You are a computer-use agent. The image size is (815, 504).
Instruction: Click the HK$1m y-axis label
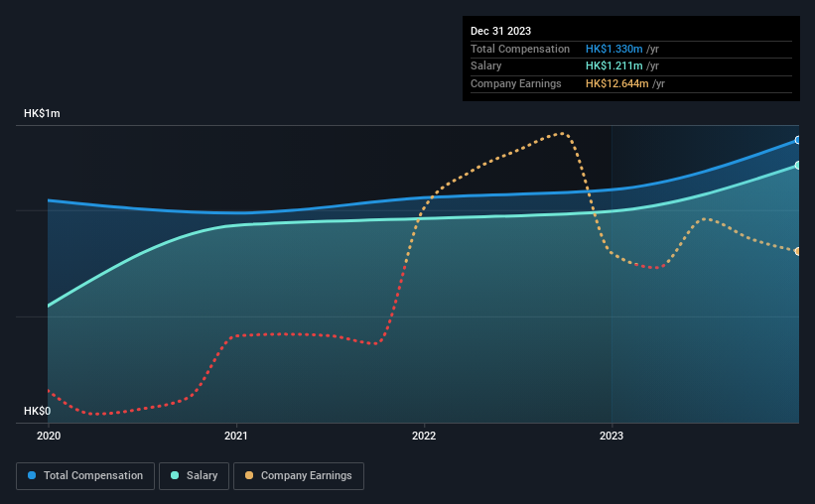coord(42,113)
